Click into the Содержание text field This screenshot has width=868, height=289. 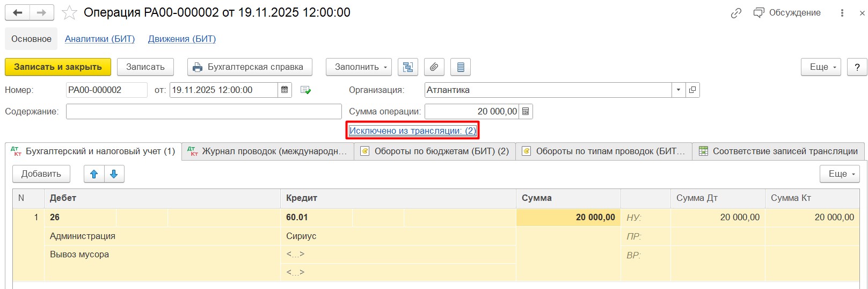pyautogui.click(x=203, y=112)
